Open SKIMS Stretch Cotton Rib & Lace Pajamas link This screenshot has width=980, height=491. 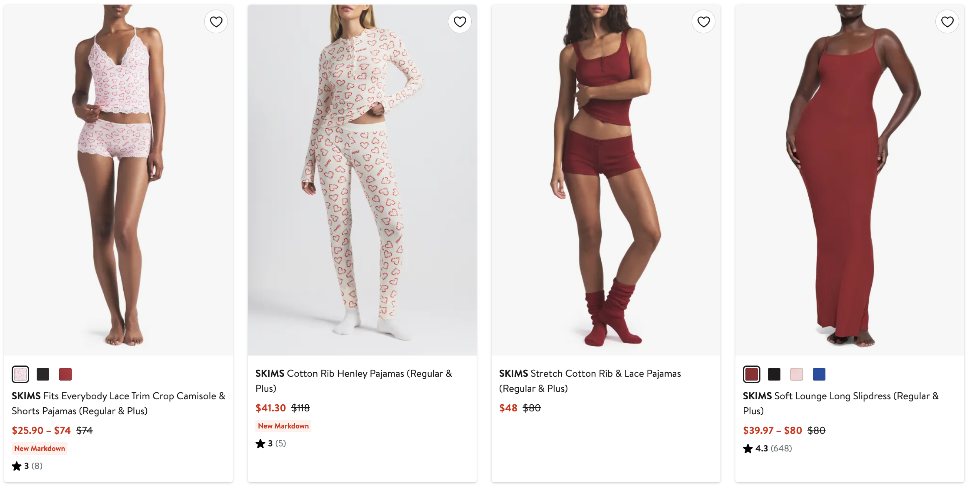(590, 381)
